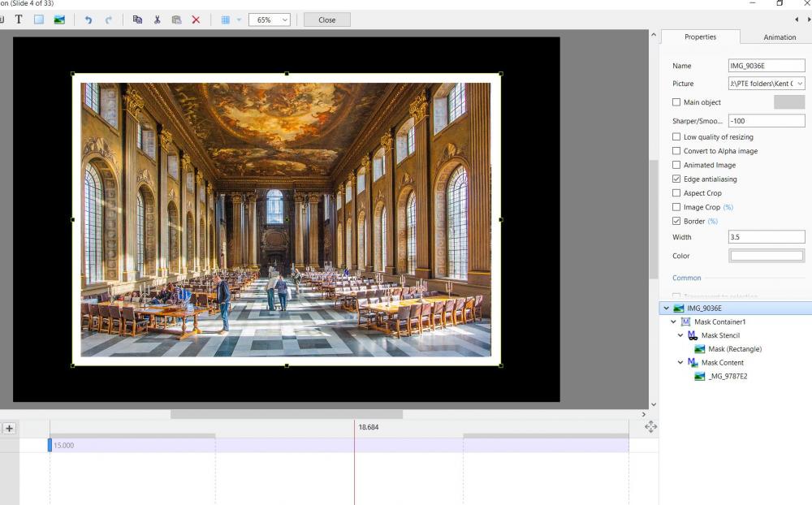Image resolution: width=812 pixels, height=505 pixels.
Task: Open the border Color swatch
Action: [767, 256]
